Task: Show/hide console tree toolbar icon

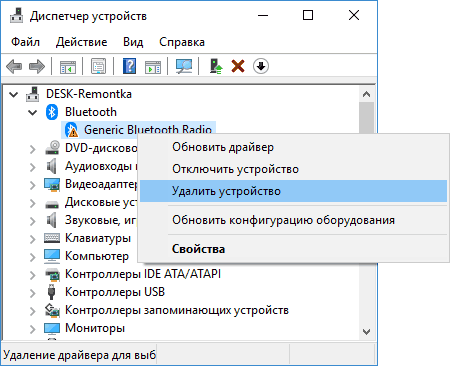Action: click(x=68, y=66)
